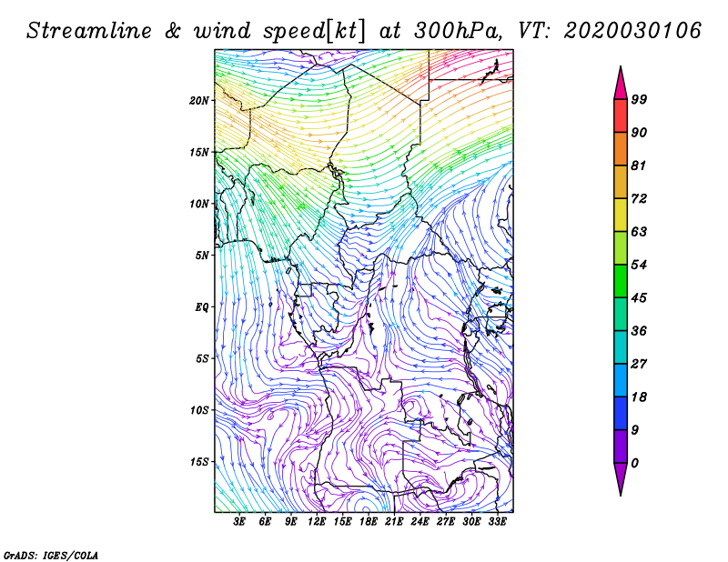Select the violet 0-9 kt color band

coord(621,447)
